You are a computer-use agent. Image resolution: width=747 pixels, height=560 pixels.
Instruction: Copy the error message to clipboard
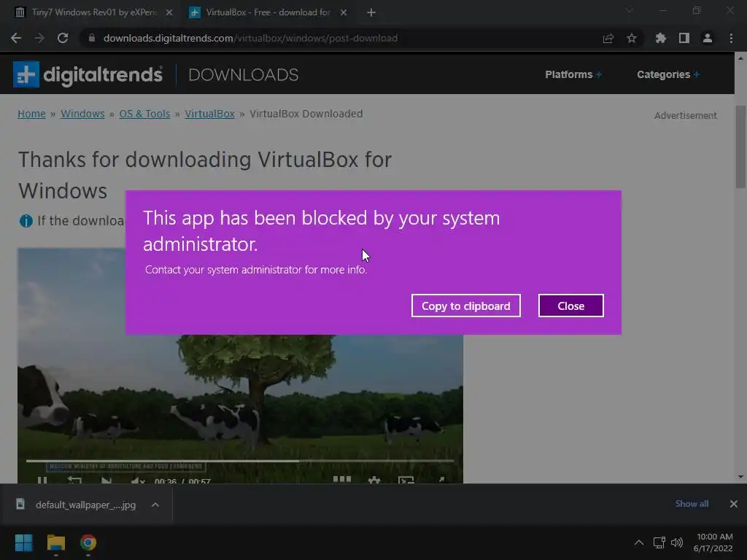pyautogui.click(x=465, y=306)
